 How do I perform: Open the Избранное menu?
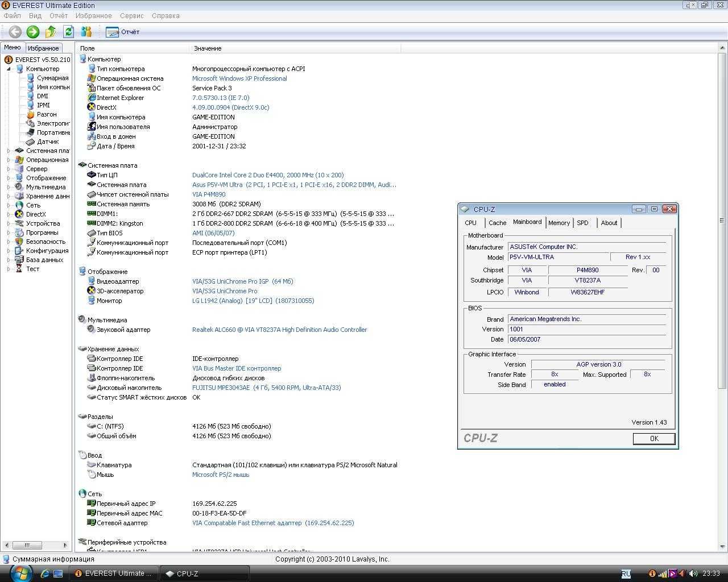[94, 16]
